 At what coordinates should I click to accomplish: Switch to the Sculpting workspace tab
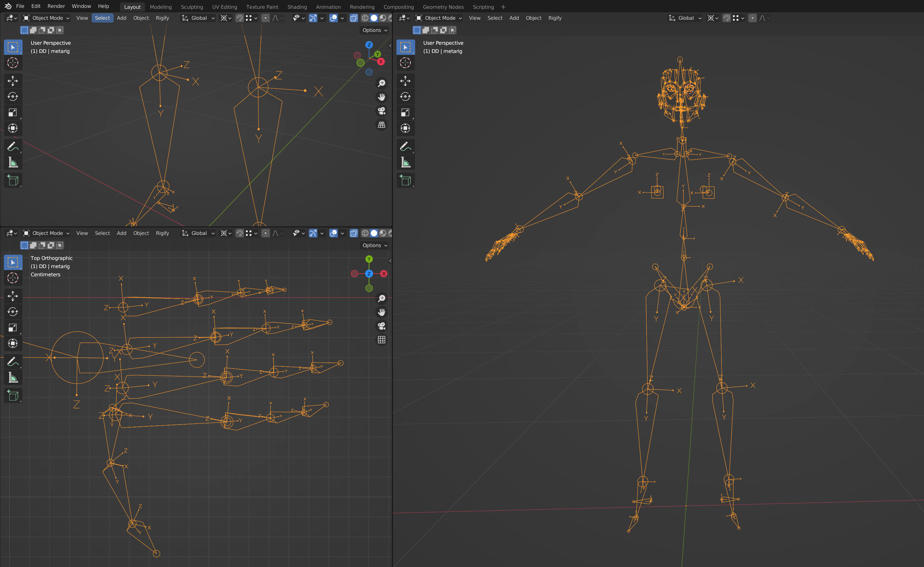[x=192, y=7]
